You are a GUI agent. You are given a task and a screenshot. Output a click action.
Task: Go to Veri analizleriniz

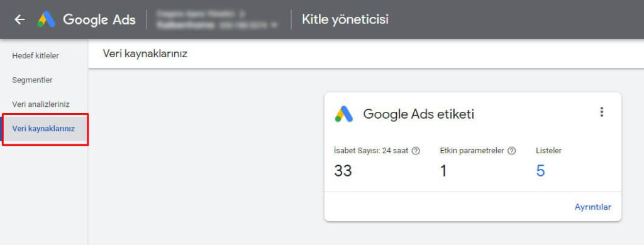[x=41, y=104]
